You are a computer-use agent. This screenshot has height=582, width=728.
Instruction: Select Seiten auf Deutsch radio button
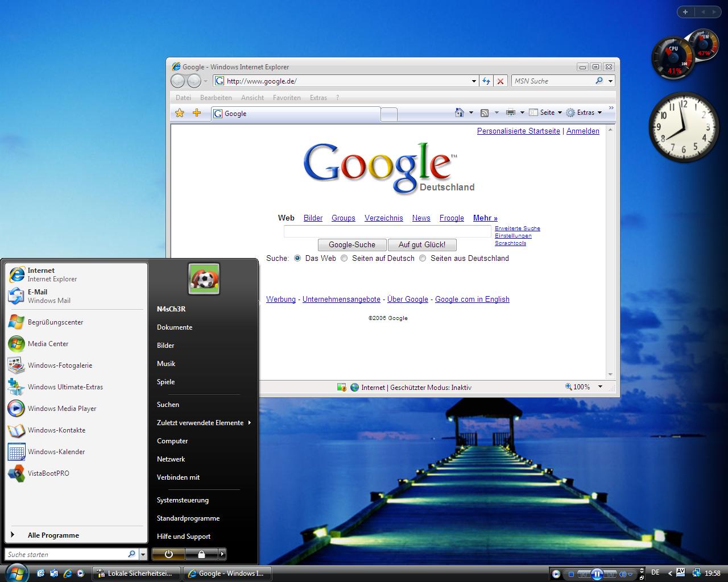(344, 258)
